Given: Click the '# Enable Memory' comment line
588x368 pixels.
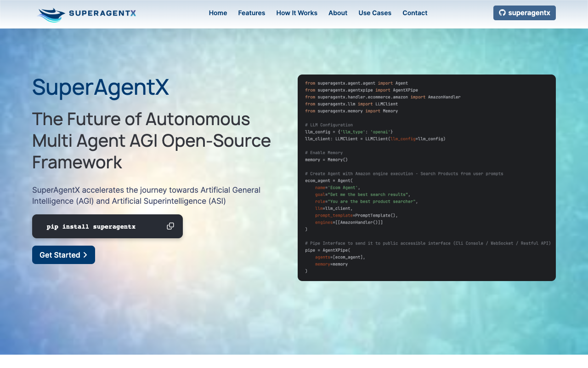Looking at the screenshot, I should coord(324,153).
